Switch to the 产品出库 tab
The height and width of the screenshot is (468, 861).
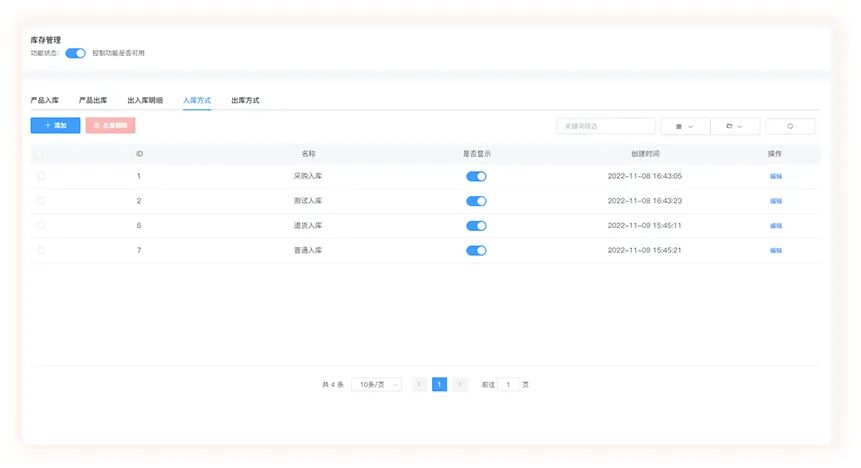pyautogui.click(x=93, y=100)
